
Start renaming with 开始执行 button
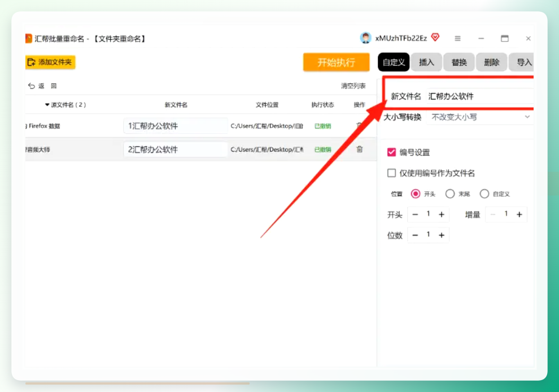click(336, 62)
